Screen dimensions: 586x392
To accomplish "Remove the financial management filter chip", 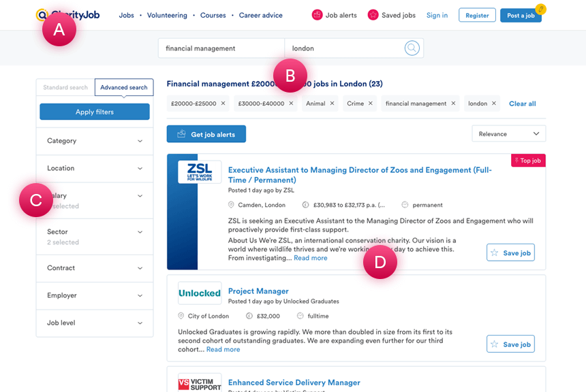I will coord(453,103).
